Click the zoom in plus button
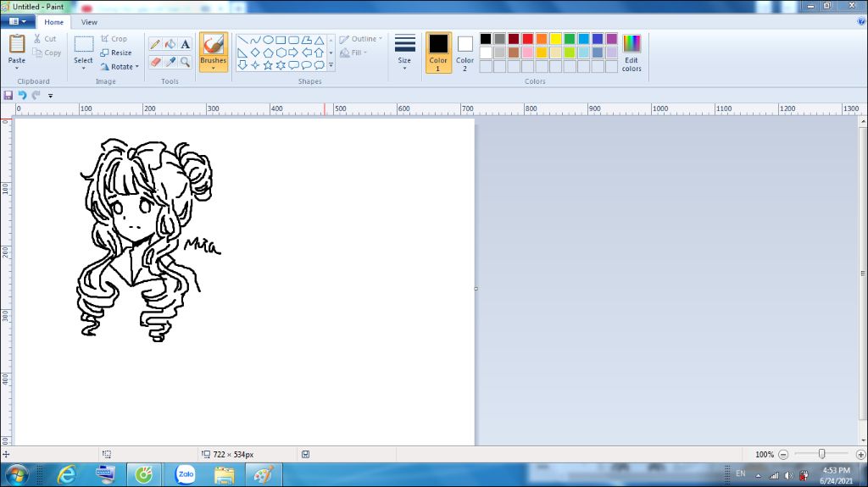868x487 pixels. click(860, 454)
